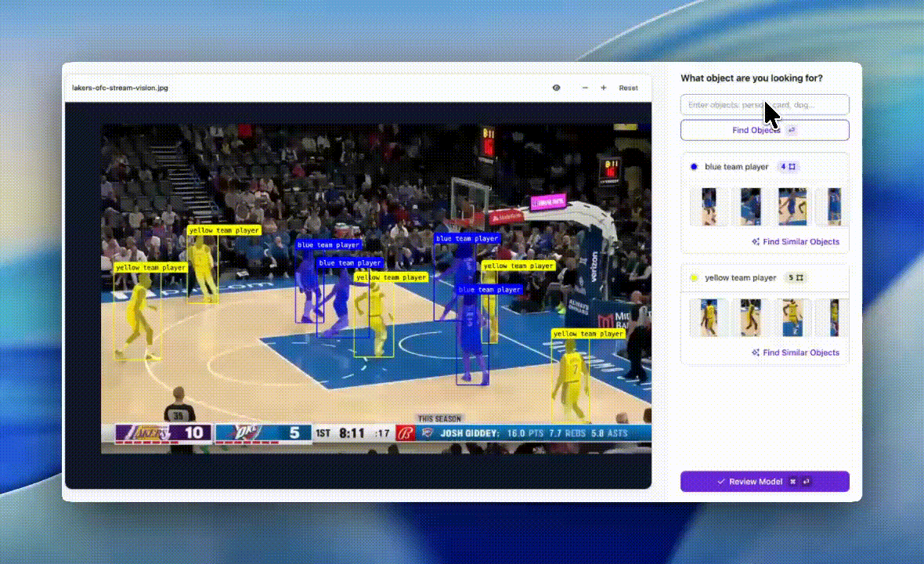The image size is (924, 564).
Task: Toggle the yellow color indicator for yellow team player
Action: 694,277
